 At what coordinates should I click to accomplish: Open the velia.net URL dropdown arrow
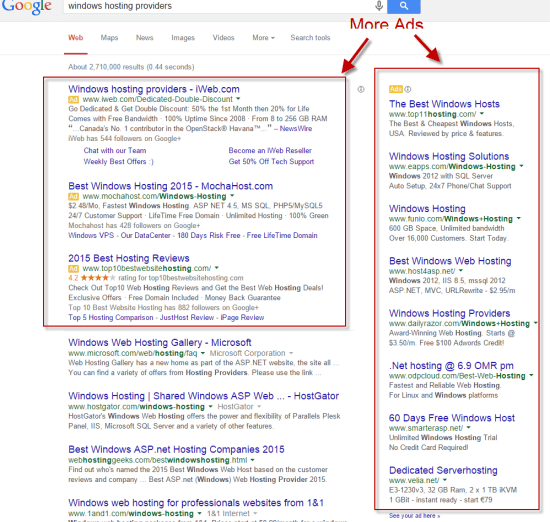[x=445, y=480]
